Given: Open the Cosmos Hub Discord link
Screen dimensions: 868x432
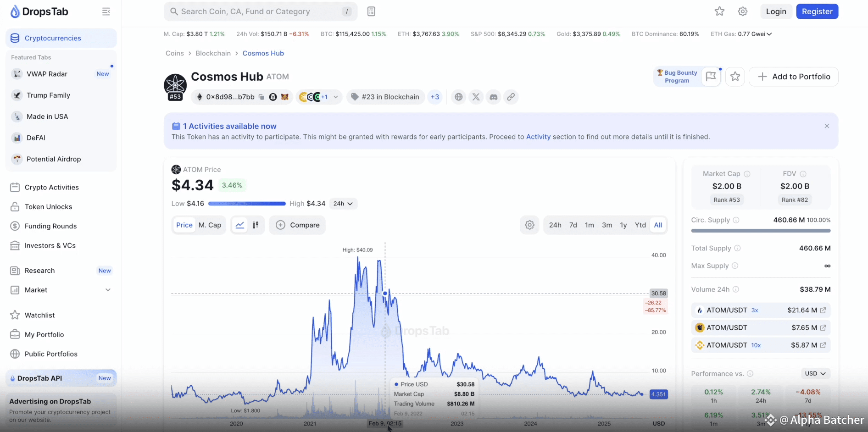Looking at the screenshot, I should pyautogui.click(x=493, y=97).
